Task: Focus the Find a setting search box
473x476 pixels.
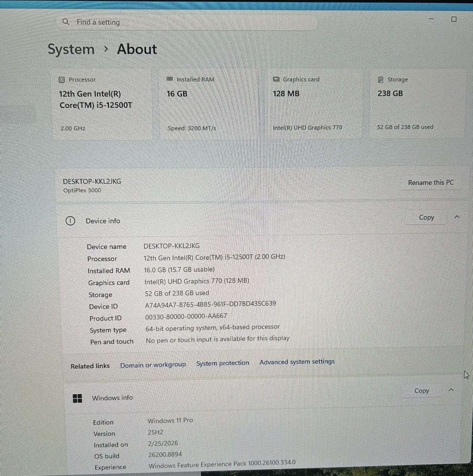Action: tap(188, 22)
